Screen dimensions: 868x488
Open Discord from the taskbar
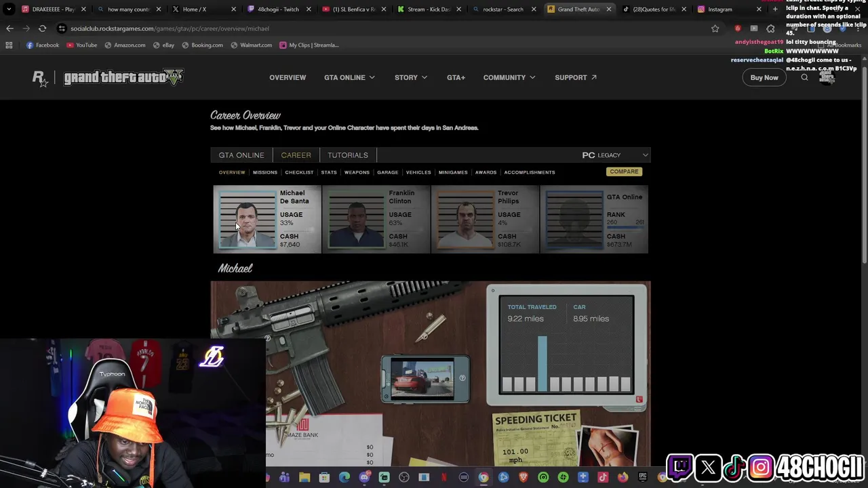(x=364, y=477)
